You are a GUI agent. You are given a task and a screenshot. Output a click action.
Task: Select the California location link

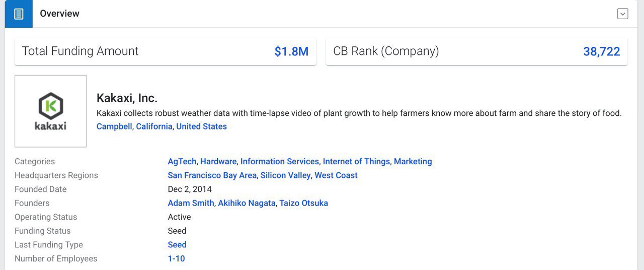click(154, 126)
